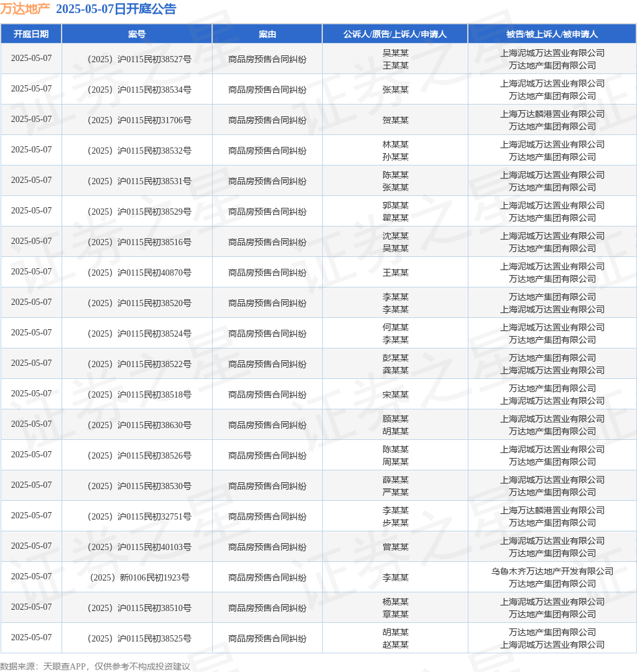637x672 pixels.
Task: Click case number 沪0115民初38524号
Action: pyautogui.click(x=139, y=334)
